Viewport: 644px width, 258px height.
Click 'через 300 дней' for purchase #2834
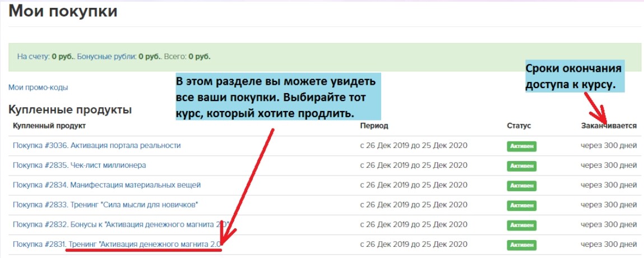coord(609,185)
